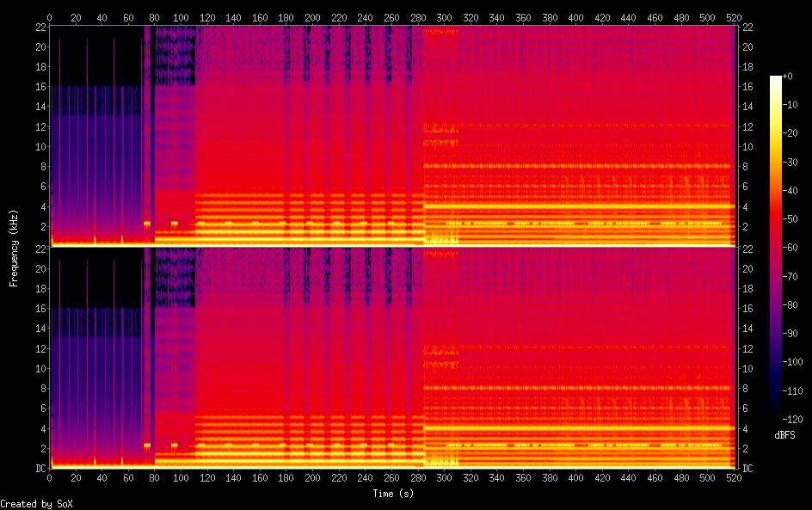Screen dimensions: 812x510
Task: Click the white top of the dBFS color bar
Action: tap(776, 79)
